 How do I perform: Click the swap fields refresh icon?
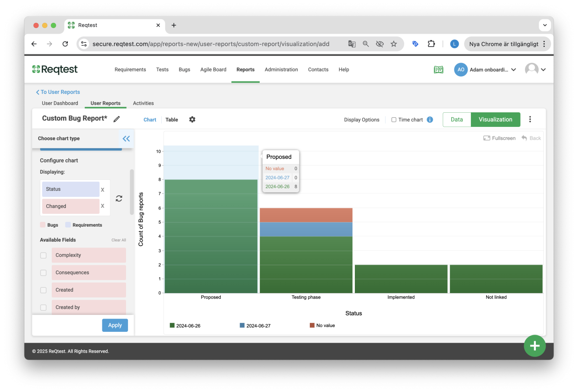click(119, 199)
